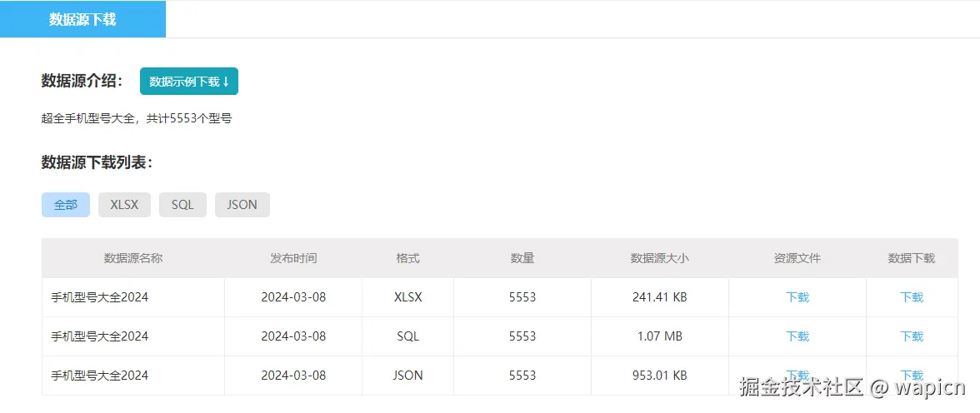This screenshot has width=980, height=413.
Task: Filter the list by SQL format
Action: pos(182,205)
